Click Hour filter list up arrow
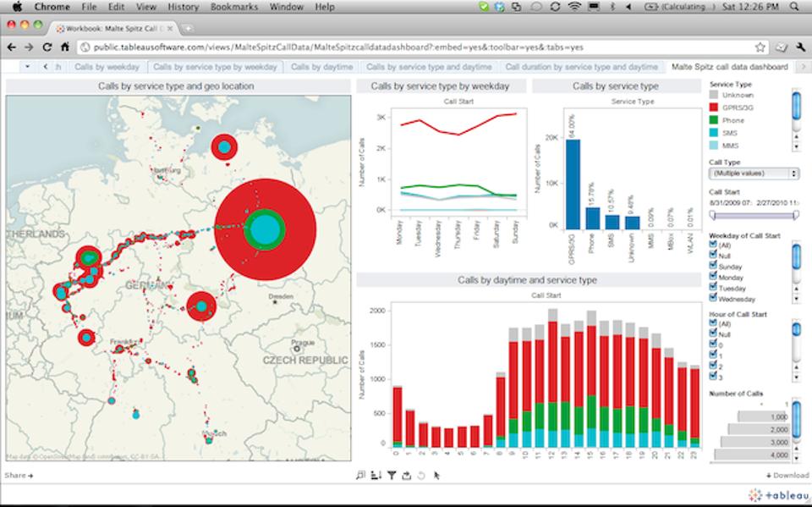Viewport: 812px width, 507px height. [796, 367]
